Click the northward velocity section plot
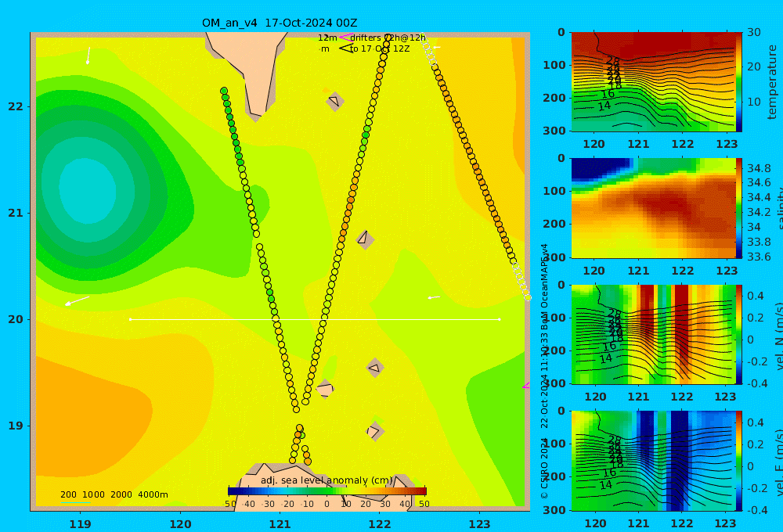This screenshot has width=783, height=532. (x=654, y=334)
